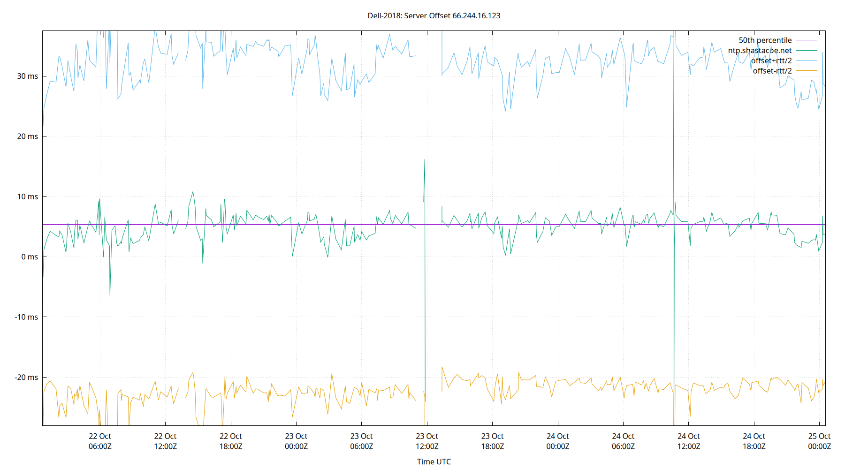The height and width of the screenshot is (469, 868).
Task: Click the "30 ms" y-axis tick label
Action: [x=28, y=76]
